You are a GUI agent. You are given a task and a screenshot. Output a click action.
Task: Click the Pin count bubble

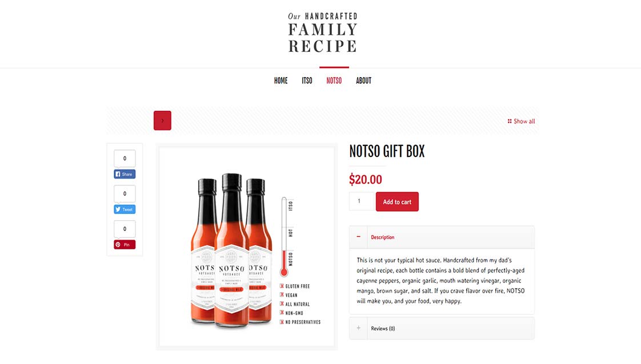tap(125, 229)
